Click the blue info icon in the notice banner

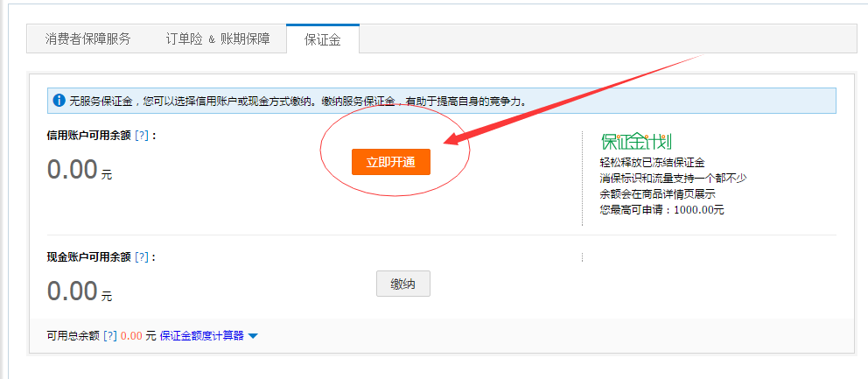click(x=59, y=101)
